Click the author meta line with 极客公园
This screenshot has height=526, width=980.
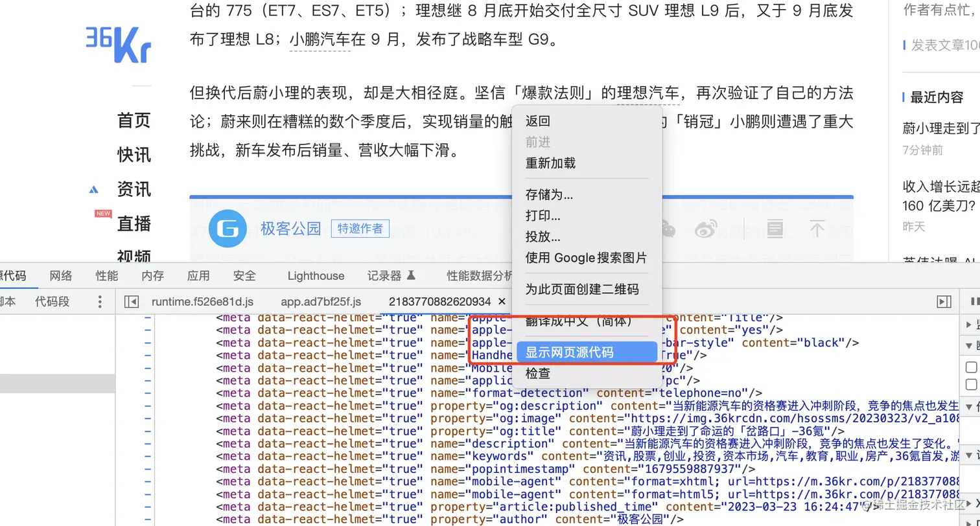[450, 520]
